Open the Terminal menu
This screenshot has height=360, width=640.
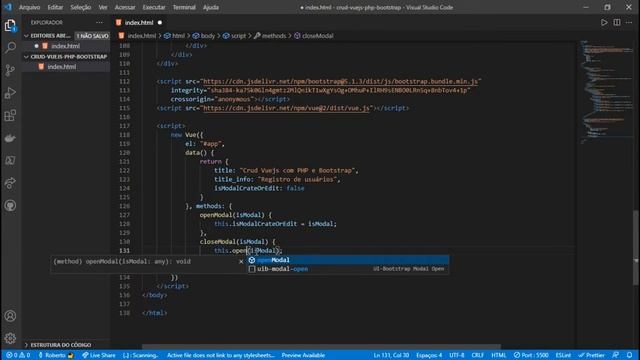[x=184, y=7]
